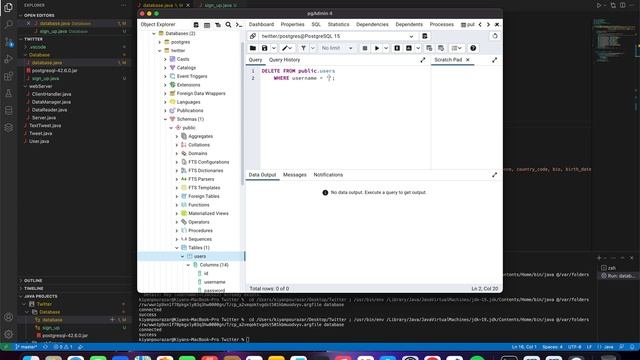Expand the postgres database node
640x360 pixels.
160,42
